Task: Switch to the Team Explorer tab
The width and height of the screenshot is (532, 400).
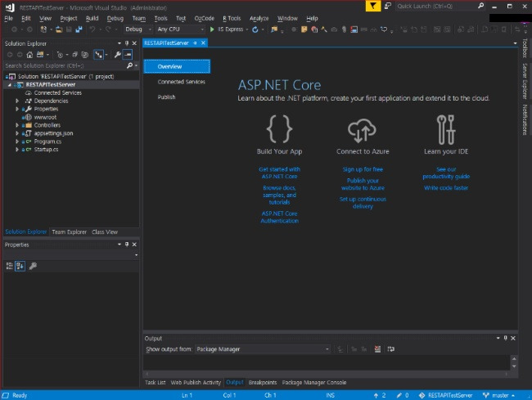Action: 70,231
